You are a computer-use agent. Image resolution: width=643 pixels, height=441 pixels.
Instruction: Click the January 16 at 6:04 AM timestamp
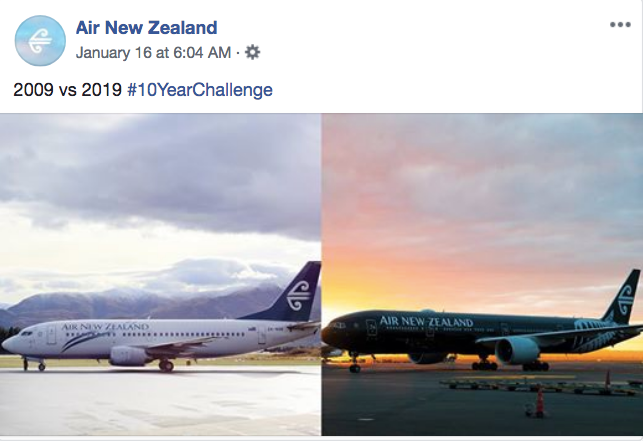point(154,51)
